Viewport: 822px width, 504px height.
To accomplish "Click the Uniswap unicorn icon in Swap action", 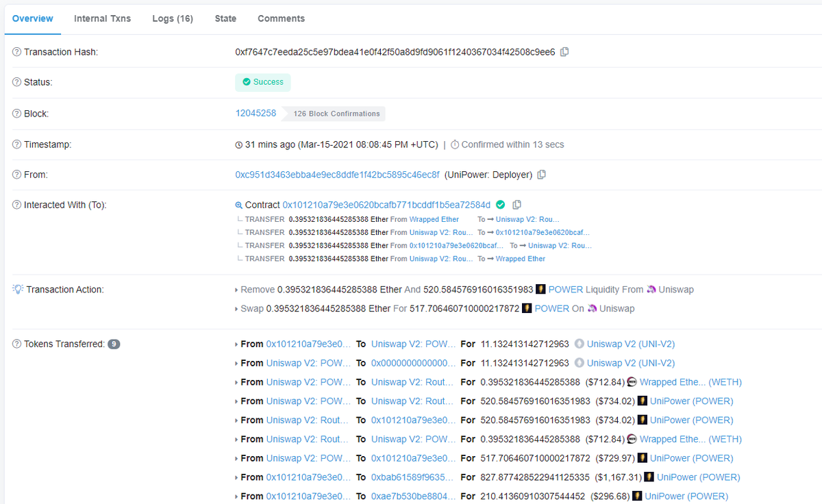I will (x=592, y=309).
